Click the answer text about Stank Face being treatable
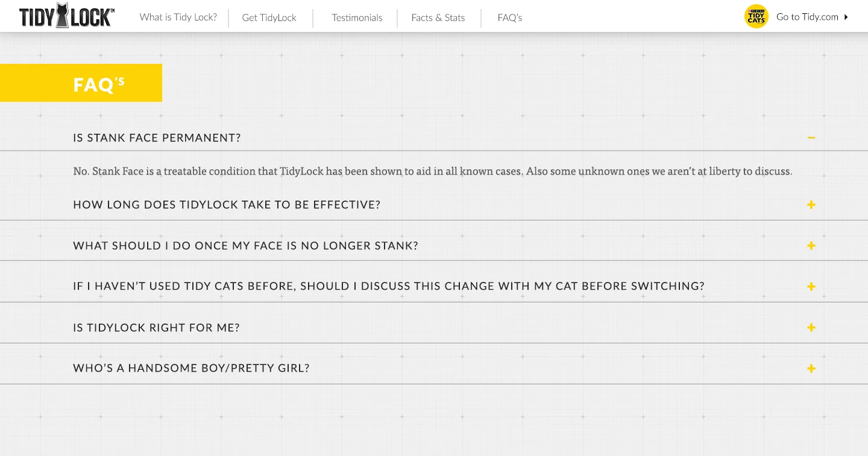The width and height of the screenshot is (868, 456). click(x=432, y=171)
